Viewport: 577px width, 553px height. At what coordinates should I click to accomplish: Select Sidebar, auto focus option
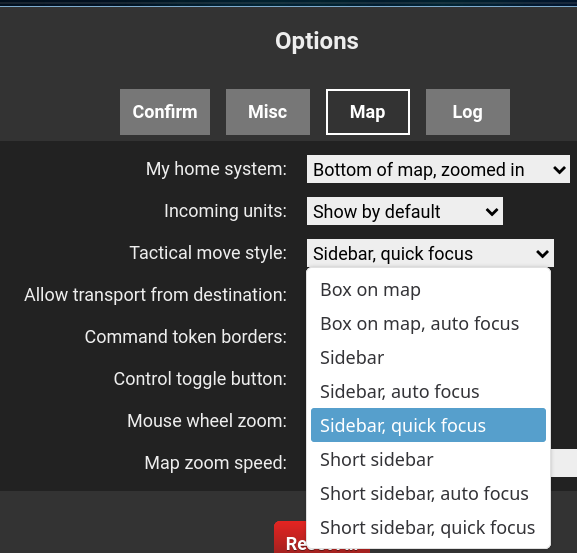coord(428,391)
